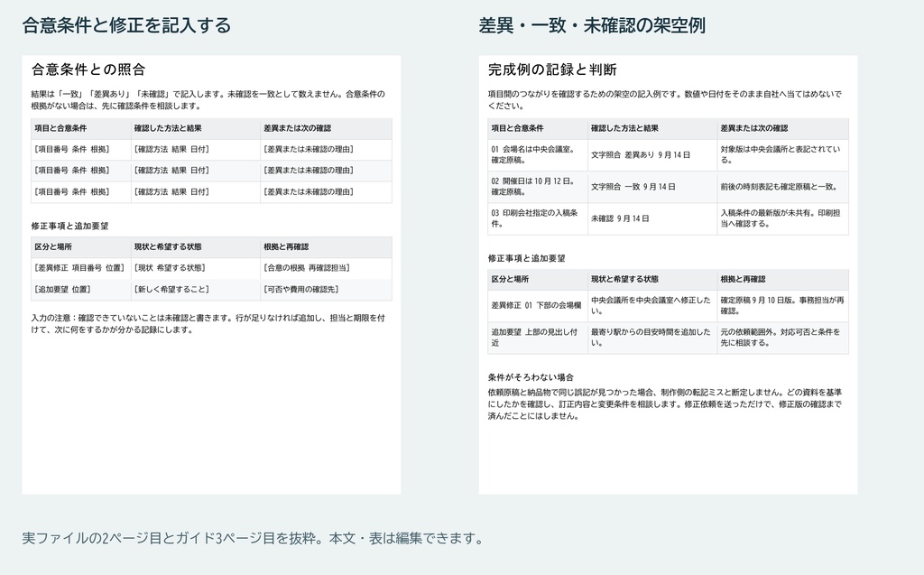Select the cell 最寄り駅からの目安時間を追加したい。
The image size is (924, 575).
pyautogui.click(x=652, y=338)
